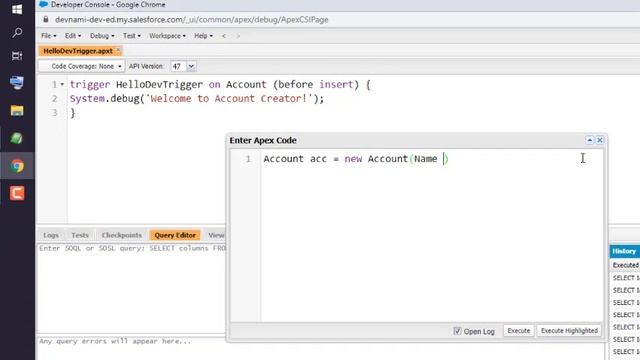Open the green app taskbar icon
The width and height of the screenshot is (640, 360).
coord(17,138)
